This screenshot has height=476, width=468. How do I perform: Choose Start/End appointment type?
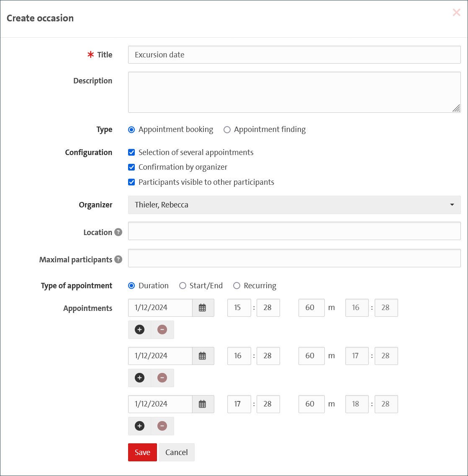[x=183, y=286]
